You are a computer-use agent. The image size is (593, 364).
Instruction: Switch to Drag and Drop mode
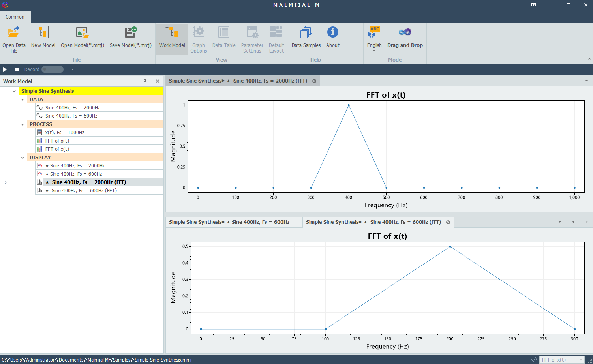click(405, 37)
